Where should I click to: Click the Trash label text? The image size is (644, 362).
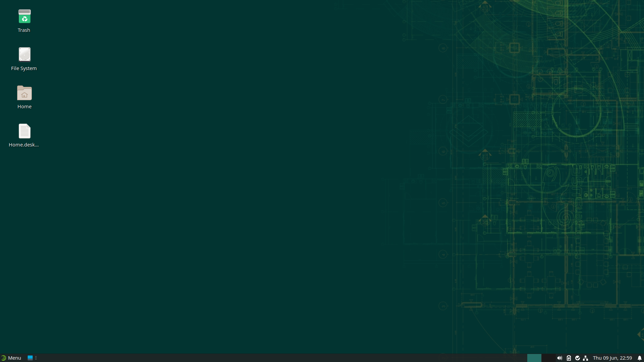[x=24, y=30]
